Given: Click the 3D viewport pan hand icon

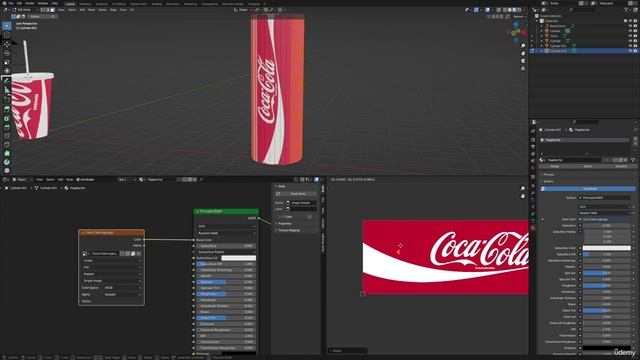Looking at the screenshot, I should click(523, 53).
